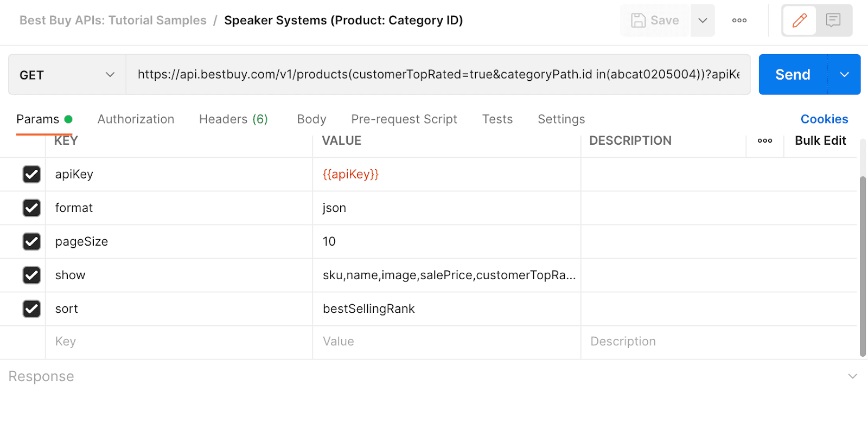Screen dimensions: 868x424
Task: Send the request
Action: (x=793, y=75)
